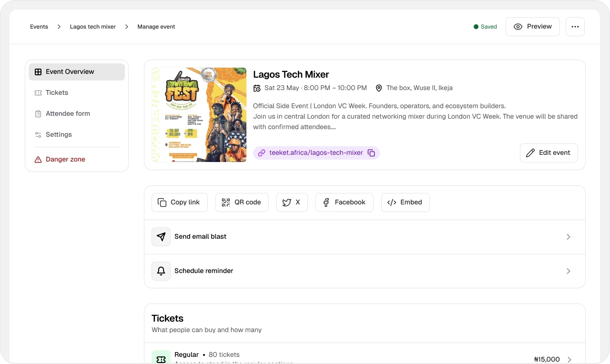Click the location pin icon
610x364 pixels.
379,88
